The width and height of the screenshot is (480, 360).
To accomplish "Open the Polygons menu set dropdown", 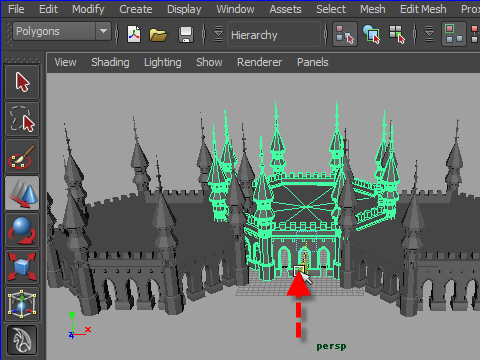I will pyautogui.click(x=62, y=31).
